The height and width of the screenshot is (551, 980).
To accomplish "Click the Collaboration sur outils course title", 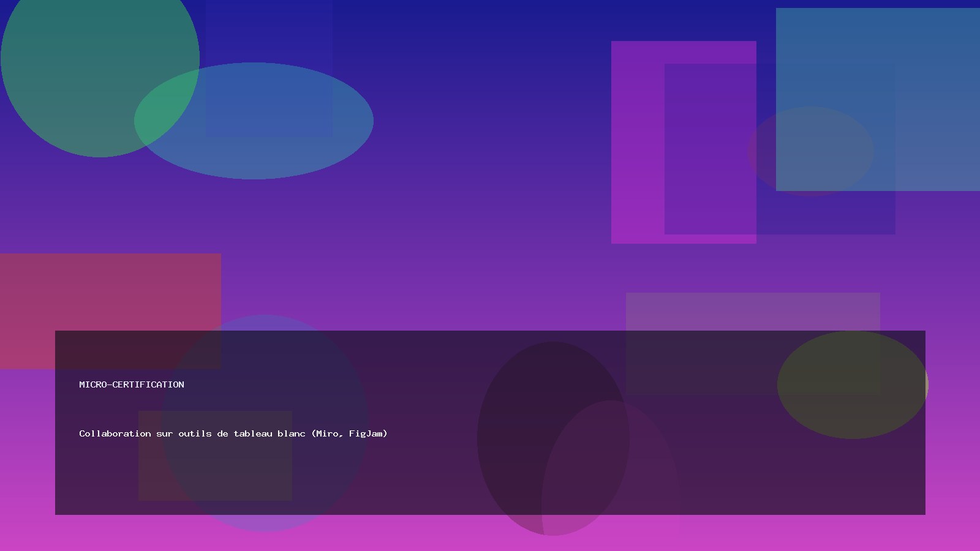I will tap(233, 433).
